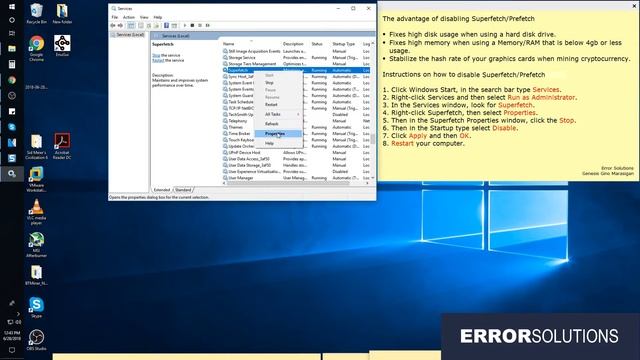The width and height of the screenshot is (640, 360).
Task: Choose Help in the context menu
Action: (x=278, y=143)
